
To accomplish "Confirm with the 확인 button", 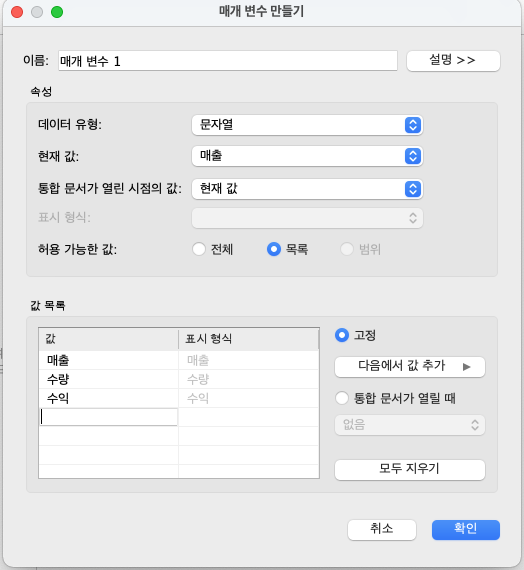I will pos(465,530).
